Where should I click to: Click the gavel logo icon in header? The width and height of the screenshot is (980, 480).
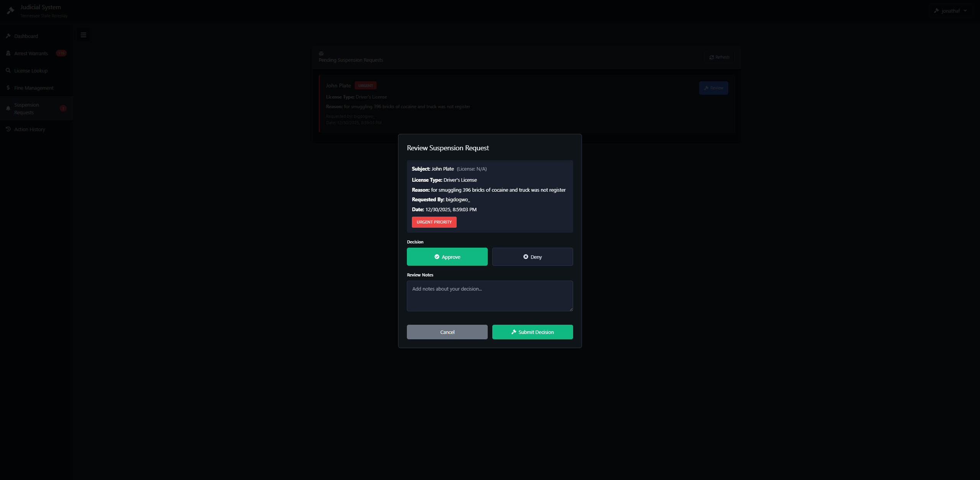coord(10,11)
